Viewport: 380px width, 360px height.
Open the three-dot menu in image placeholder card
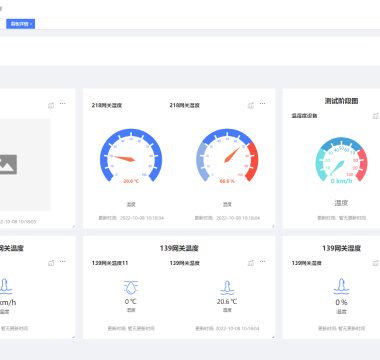[x=63, y=104]
